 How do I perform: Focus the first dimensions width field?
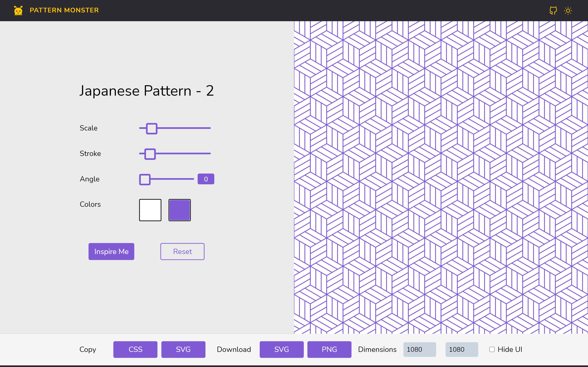[420, 349]
